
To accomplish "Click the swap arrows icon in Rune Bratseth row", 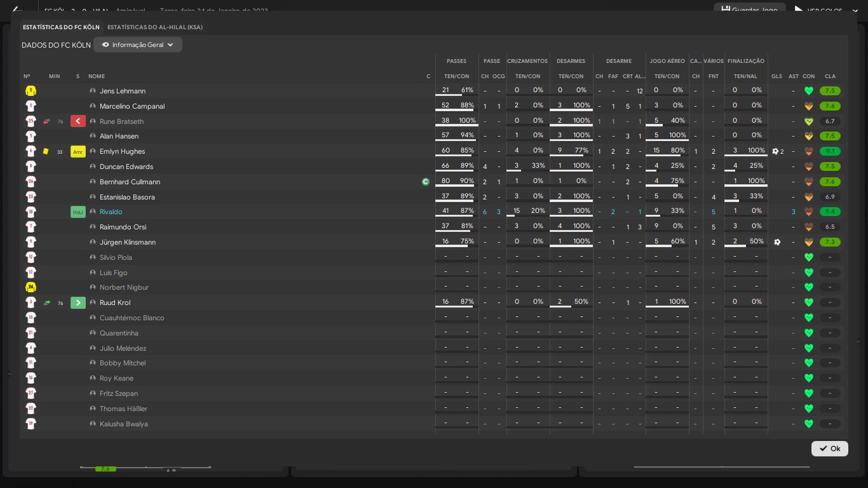I will pos(46,121).
